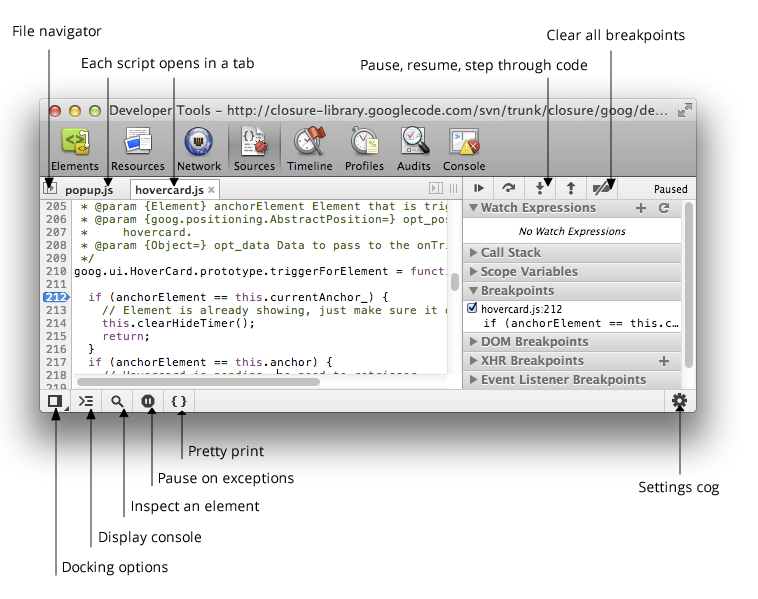Click line 210 'goog.ui.HoverCard.prototype.triggerForElement'
This screenshot has height=599, width=758.
[231, 271]
